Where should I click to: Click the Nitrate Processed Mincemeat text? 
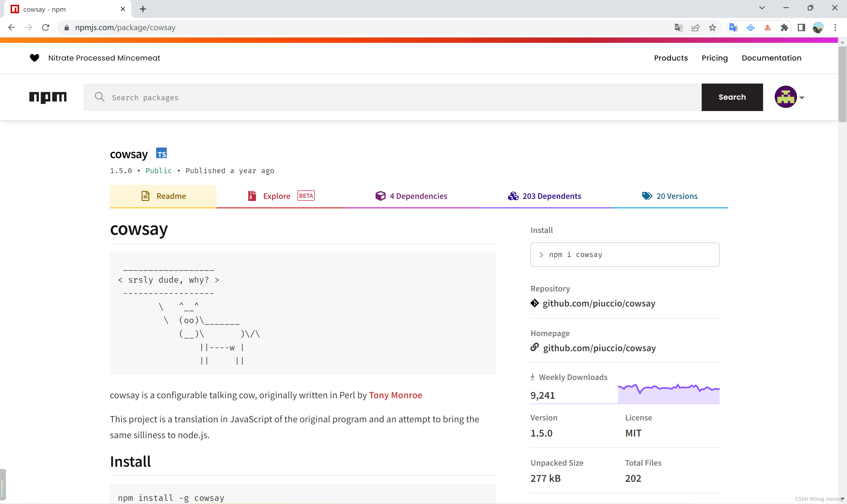[x=104, y=58]
